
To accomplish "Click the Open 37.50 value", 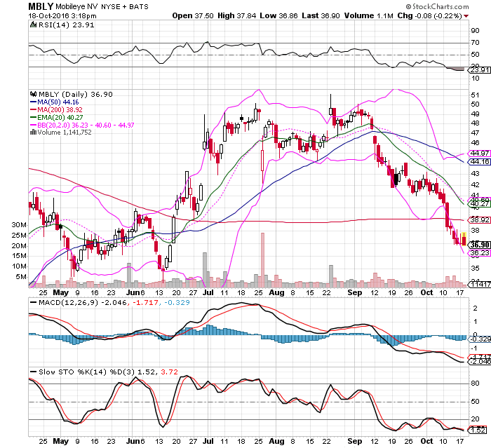I will tap(193, 15).
